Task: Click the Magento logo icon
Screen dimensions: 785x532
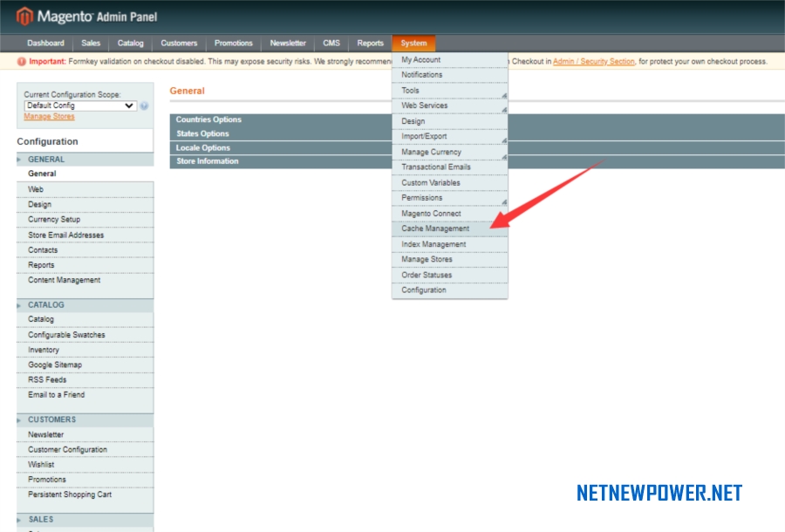Action: (x=24, y=16)
